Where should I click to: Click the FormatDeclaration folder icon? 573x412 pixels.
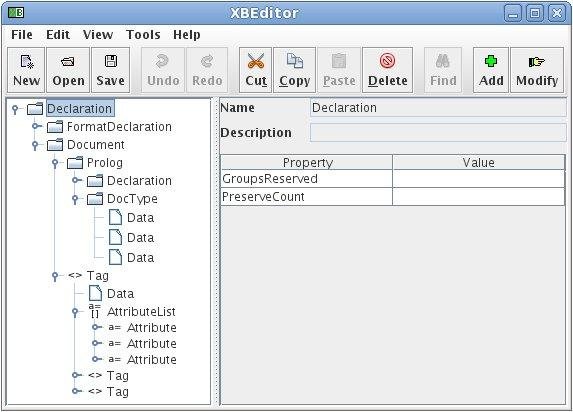coord(55,127)
